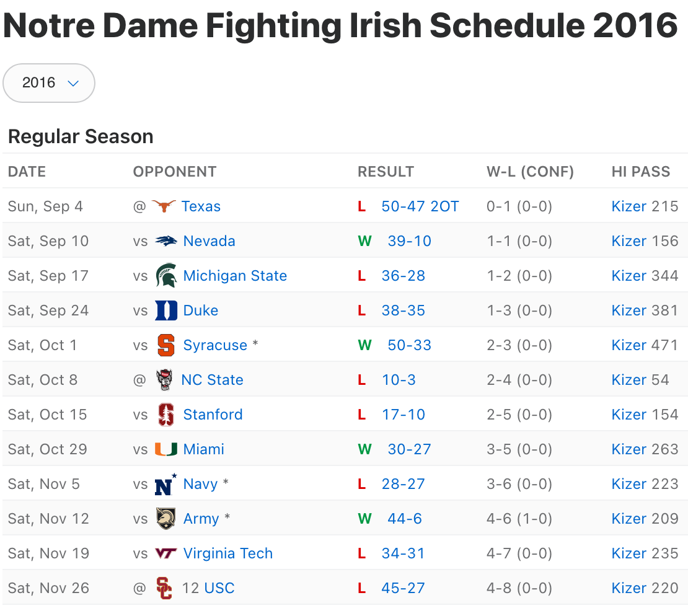Click the USC Trojans logo

click(164, 588)
